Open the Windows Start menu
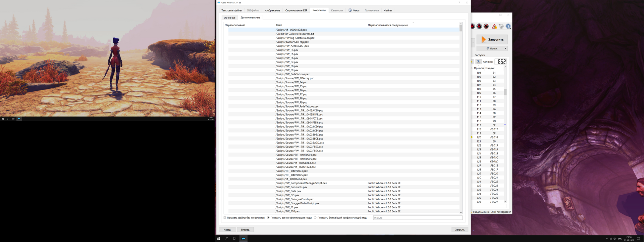The width and height of the screenshot is (644, 242). click(219, 239)
